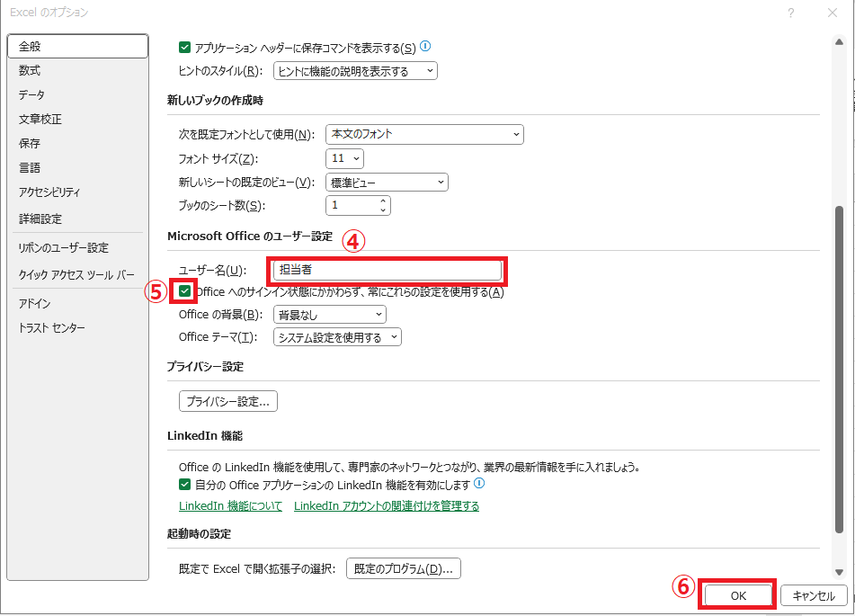The image size is (855, 616).
Task: Open リボンのユーザー設定 category
Action: point(77,247)
